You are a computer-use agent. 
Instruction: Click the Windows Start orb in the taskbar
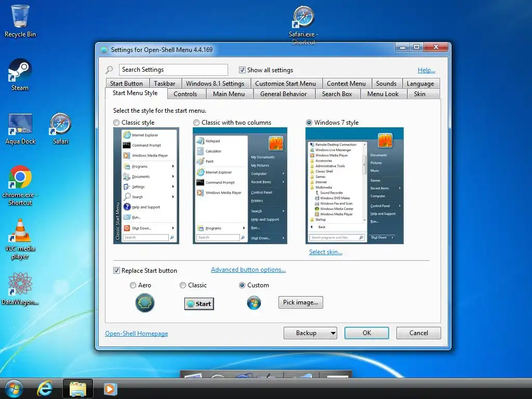[x=14, y=389]
